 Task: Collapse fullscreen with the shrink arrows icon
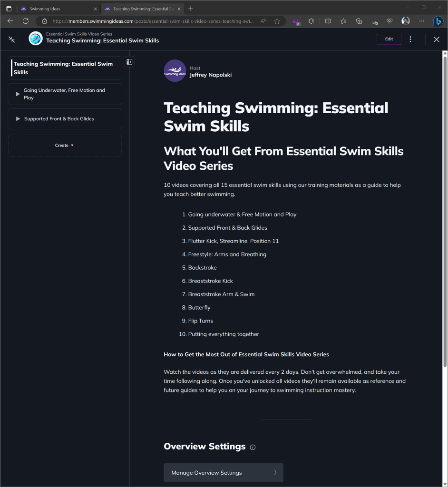coord(12,39)
